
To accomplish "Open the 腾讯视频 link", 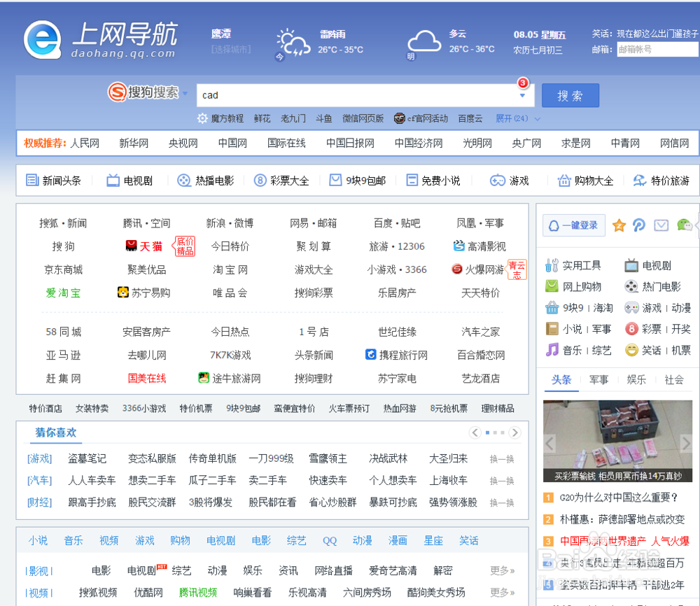I will (198, 593).
